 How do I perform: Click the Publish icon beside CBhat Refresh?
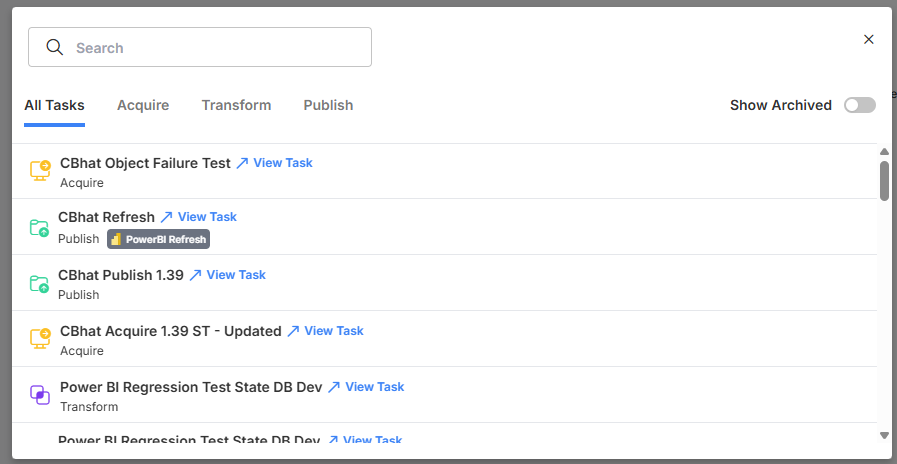pos(39,228)
